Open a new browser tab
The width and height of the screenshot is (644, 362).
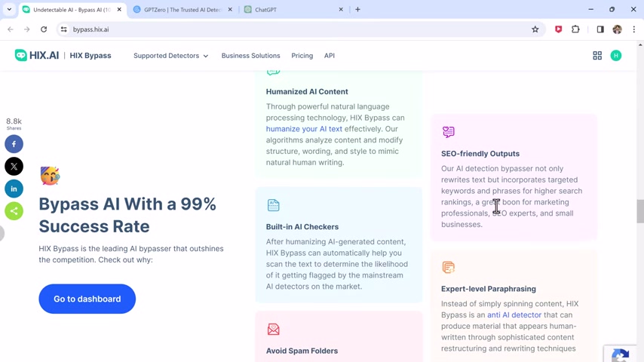(x=357, y=10)
